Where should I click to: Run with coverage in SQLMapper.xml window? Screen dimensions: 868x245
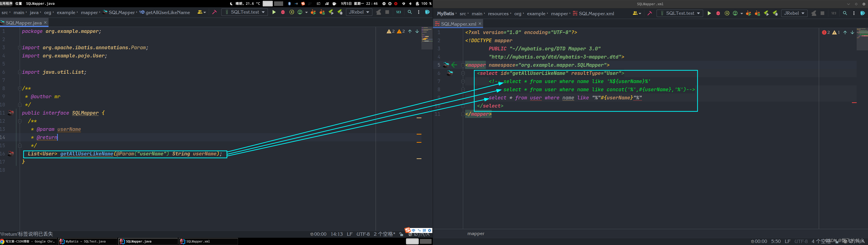pyautogui.click(x=727, y=13)
